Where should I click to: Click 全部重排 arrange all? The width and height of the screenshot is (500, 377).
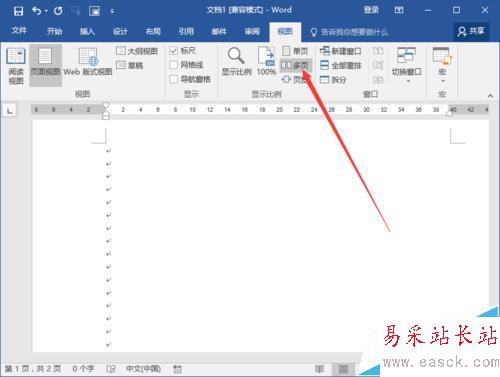click(341, 65)
